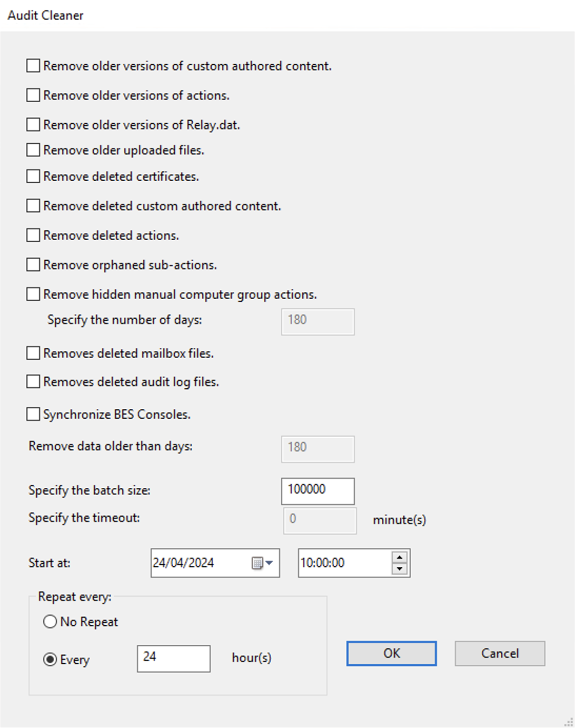Enable Remove older uploaded files option
The height and width of the screenshot is (728, 575).
(33, 150)
